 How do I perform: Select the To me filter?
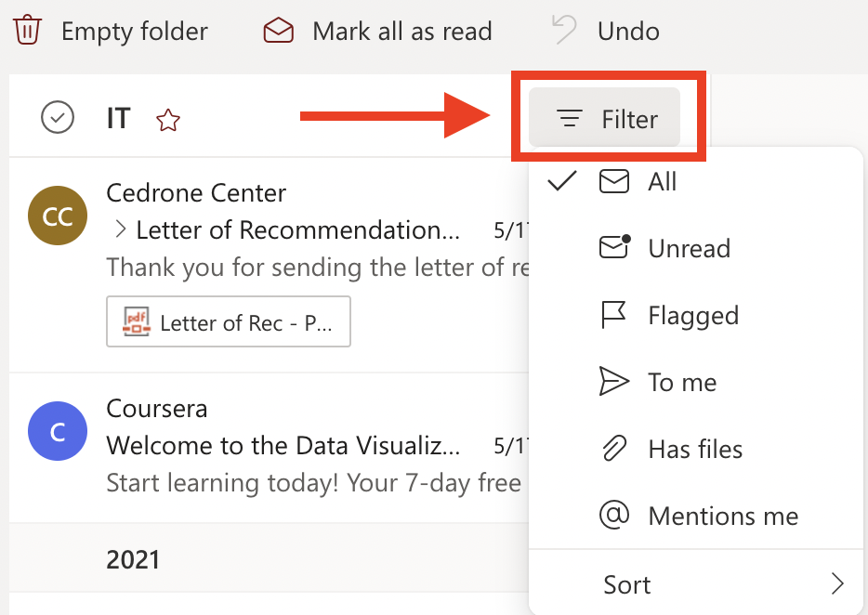tap(682, 382)
